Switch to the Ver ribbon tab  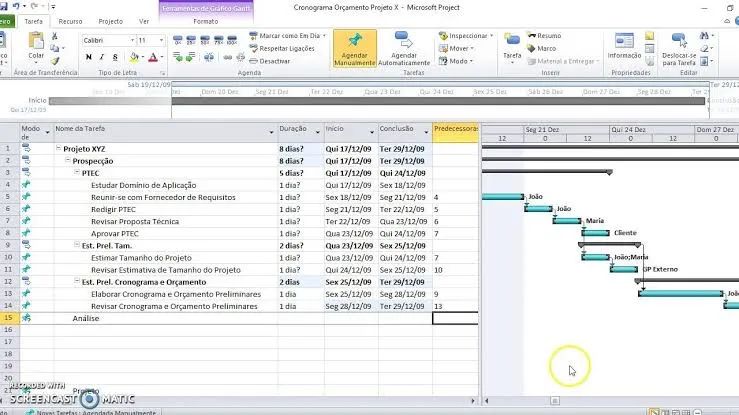pyautogui.click(x=144, y=22)
